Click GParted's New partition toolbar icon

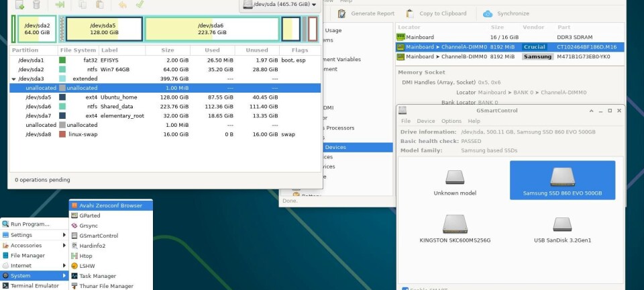(19, 5)
